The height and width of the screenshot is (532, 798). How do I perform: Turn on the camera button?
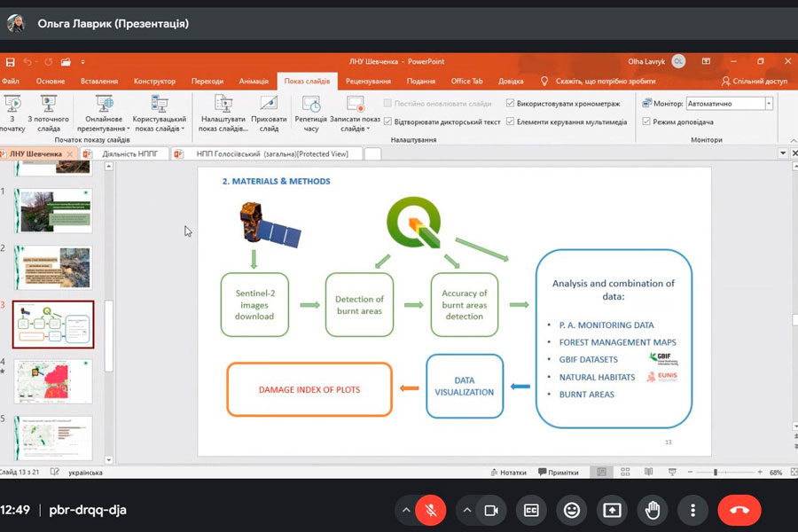pyautogui.click(x=489, y=510)
